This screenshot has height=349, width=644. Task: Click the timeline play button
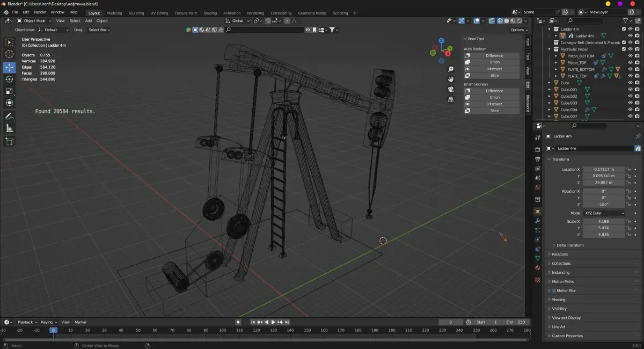coord(273,322)
